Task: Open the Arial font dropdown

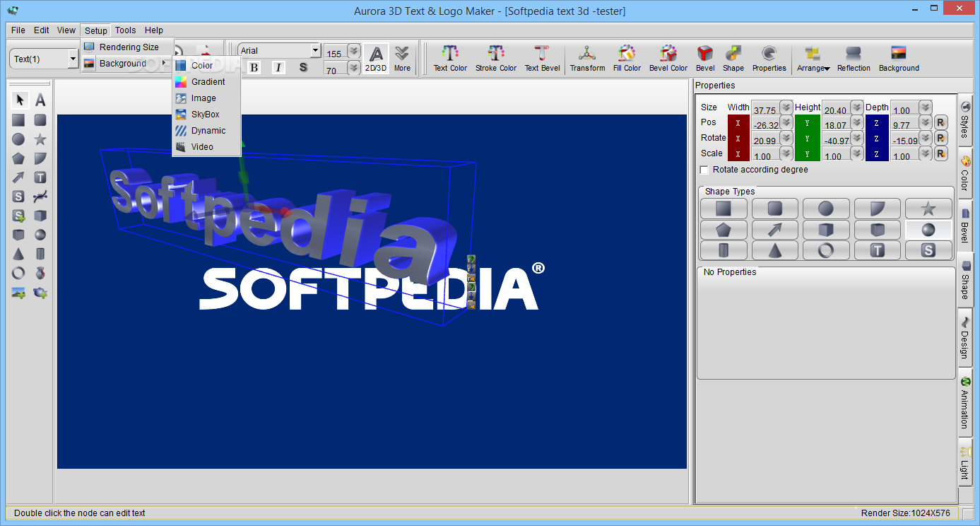Action: 315,50
